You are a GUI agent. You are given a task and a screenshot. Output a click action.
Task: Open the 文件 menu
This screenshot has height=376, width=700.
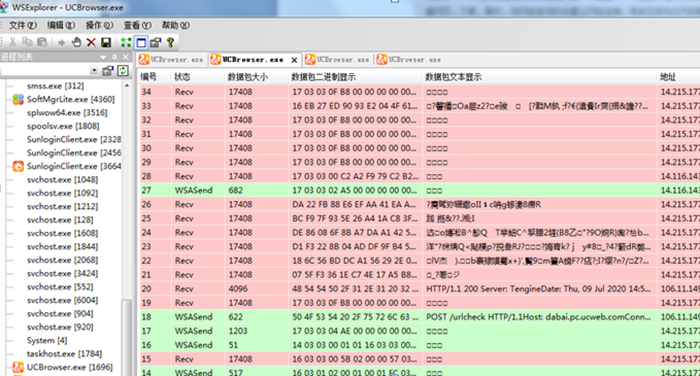point(22,25)
